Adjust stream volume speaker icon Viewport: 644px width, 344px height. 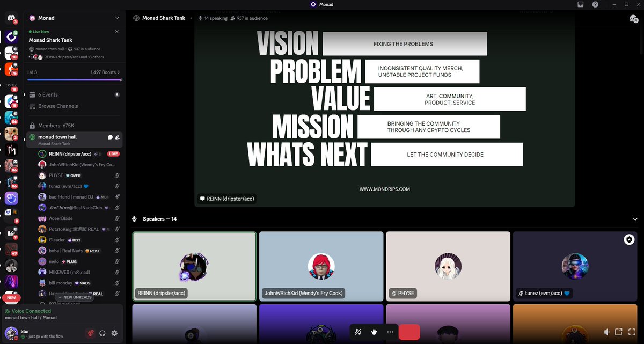[x=606, y=332]
